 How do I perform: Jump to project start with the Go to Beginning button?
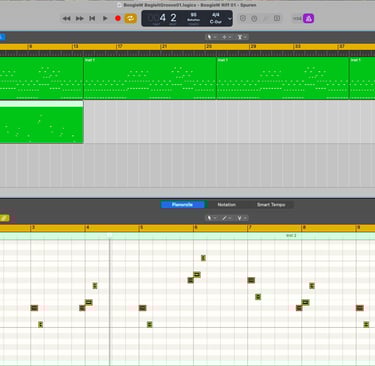click(x=92, y=18)
